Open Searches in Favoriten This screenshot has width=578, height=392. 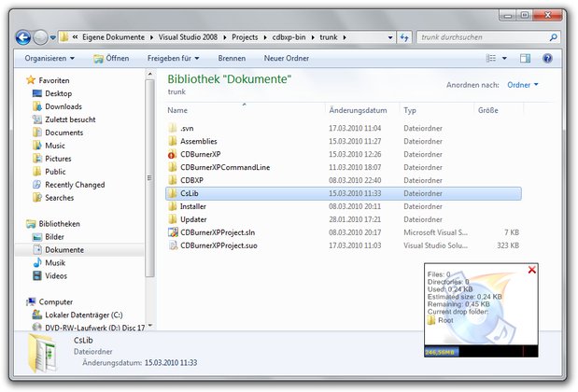click(53, 198)
